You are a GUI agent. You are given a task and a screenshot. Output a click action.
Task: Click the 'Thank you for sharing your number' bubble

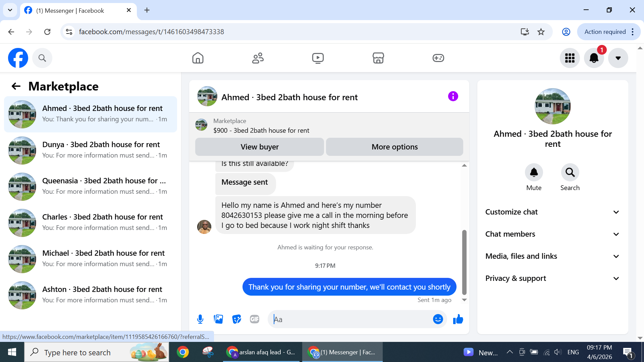(349, 287)
